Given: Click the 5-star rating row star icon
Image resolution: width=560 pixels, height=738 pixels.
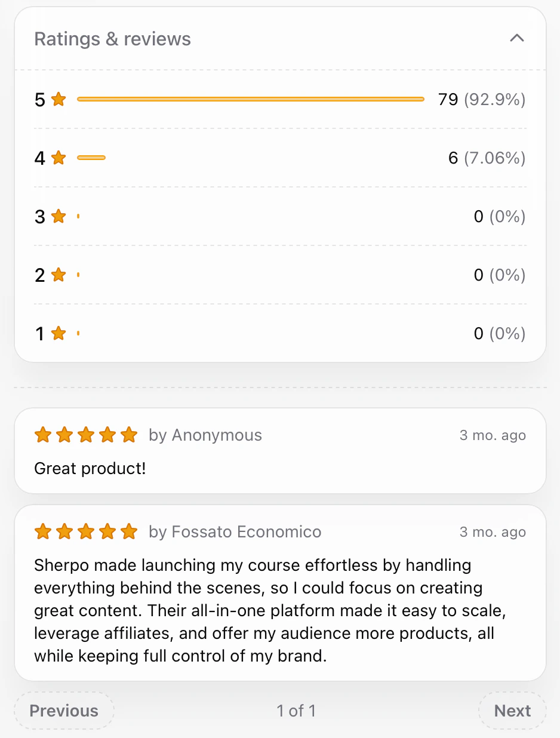Looking at the screenshot, I should click(x=58, y=99).
